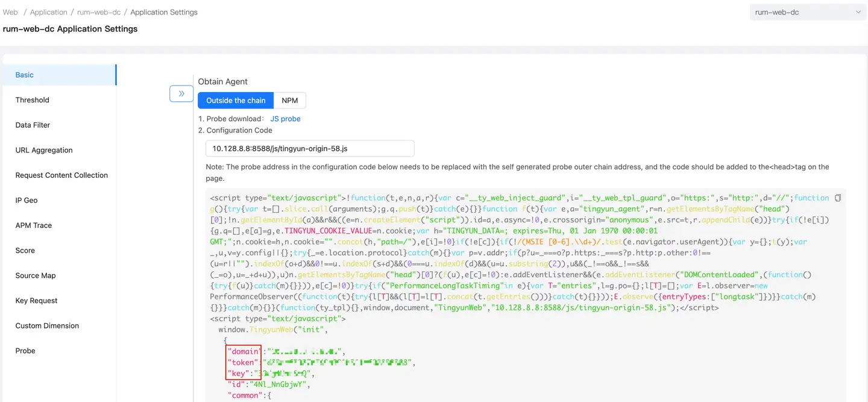Click the Application breadcrumb link
The height and width of the screenshot is (402, 868).
[x=49, y=12]
